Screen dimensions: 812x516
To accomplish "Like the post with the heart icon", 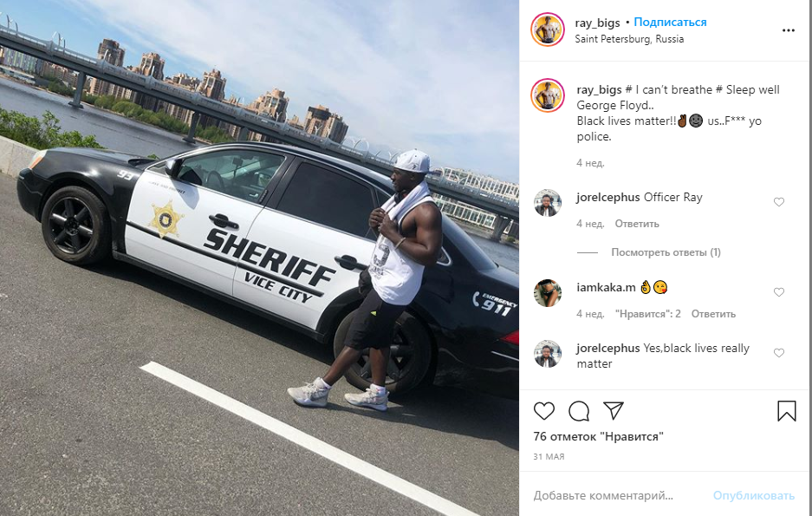I will tap(543, 411).
